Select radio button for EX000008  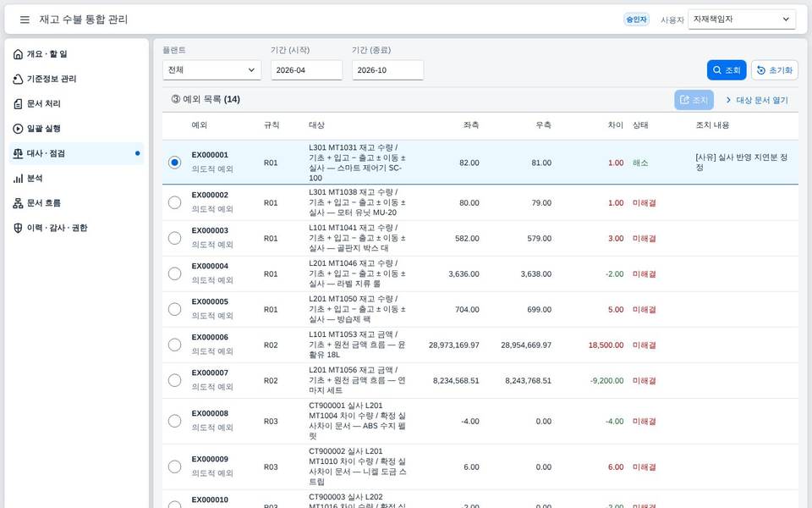pos(174,421)
